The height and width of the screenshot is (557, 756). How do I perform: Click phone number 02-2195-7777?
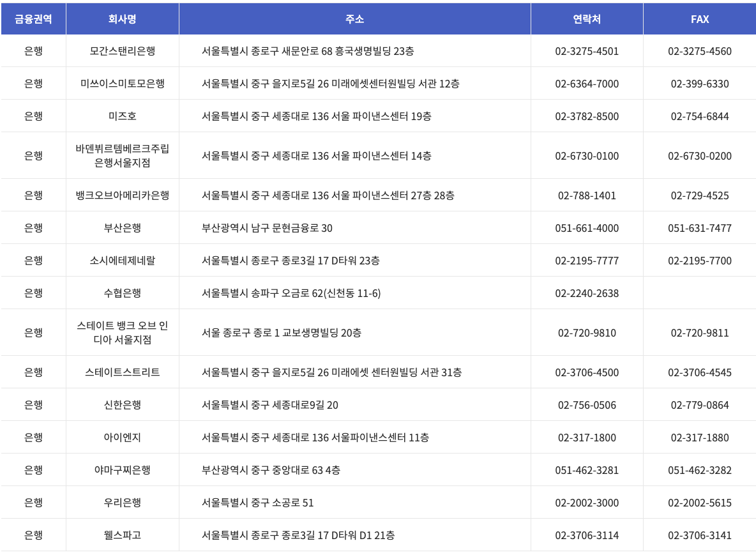click(x=587, y=261)
